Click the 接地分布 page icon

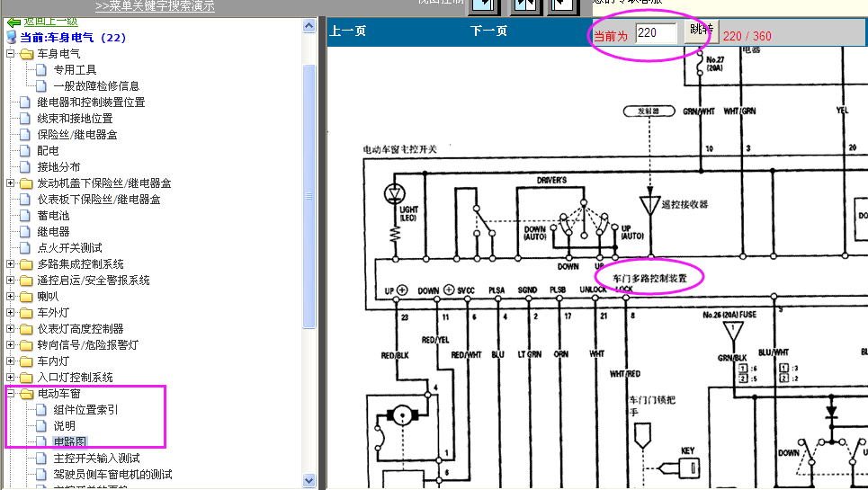pyautogui.click(x=25, y=166)
